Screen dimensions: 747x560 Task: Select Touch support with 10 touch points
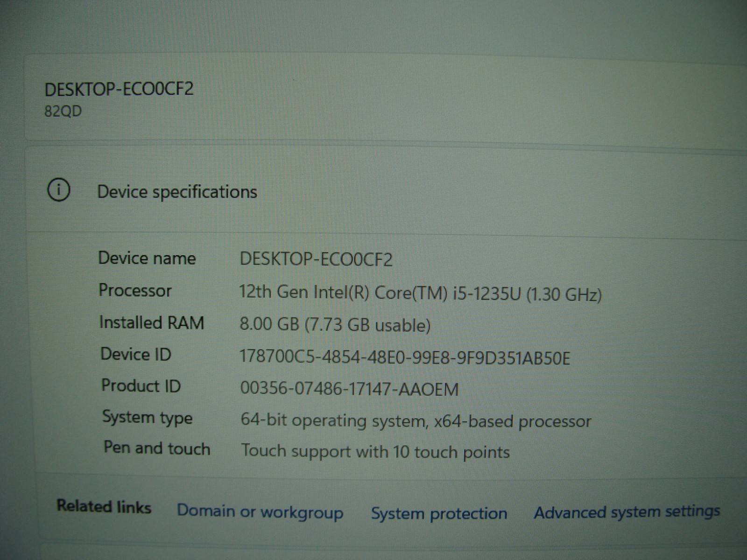(x=375, y=451)
